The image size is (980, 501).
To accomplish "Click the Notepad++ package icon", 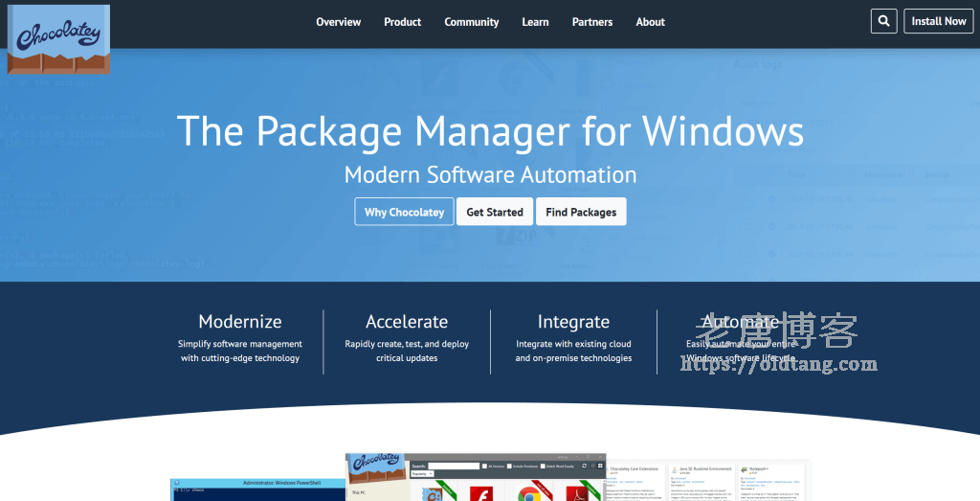I will 744,469.
